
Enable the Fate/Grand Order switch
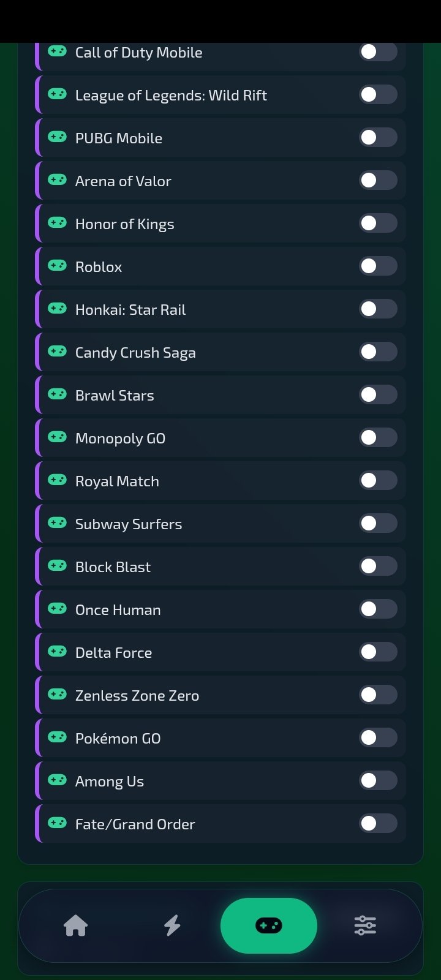click(378, 823)
